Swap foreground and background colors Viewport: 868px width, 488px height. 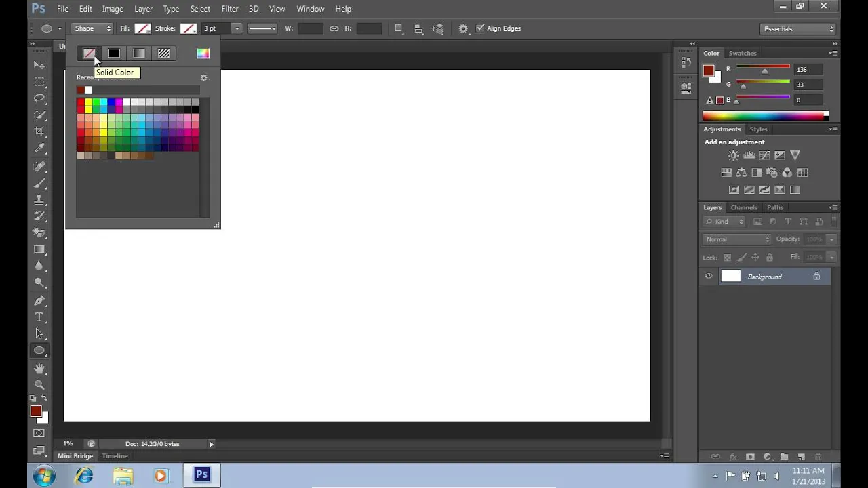point(44,398)
